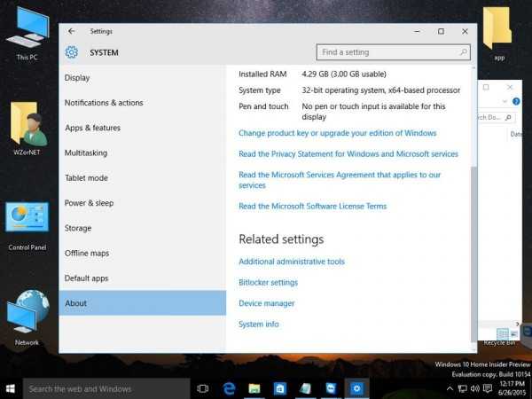Click the Related settings heading
532x399 pixels.
281,239
